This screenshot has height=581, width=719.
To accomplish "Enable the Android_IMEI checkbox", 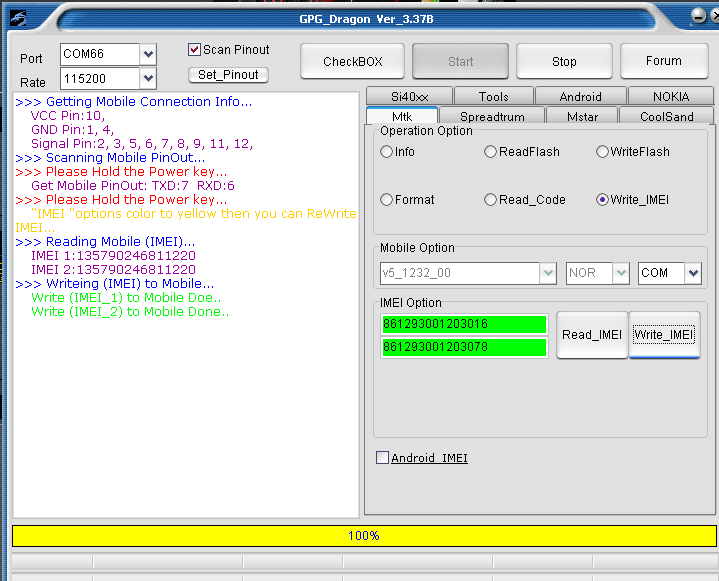I will pos(382,458).
